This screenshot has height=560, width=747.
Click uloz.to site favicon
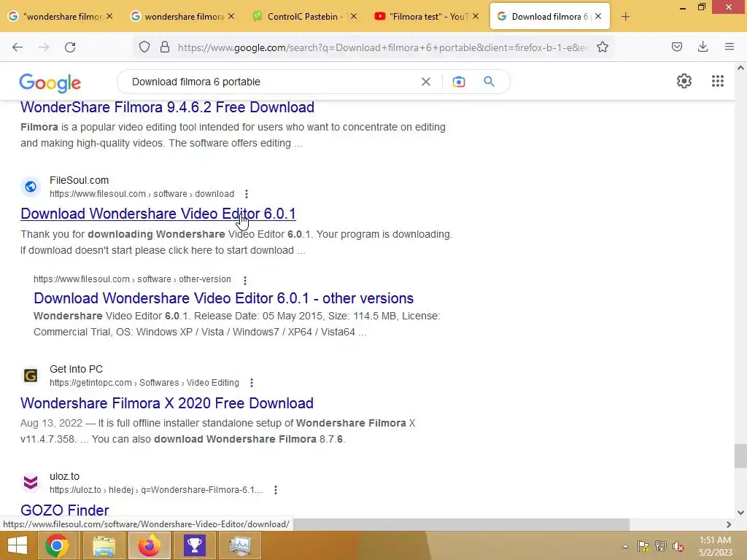pyautogui.click(x=31, y=483)
